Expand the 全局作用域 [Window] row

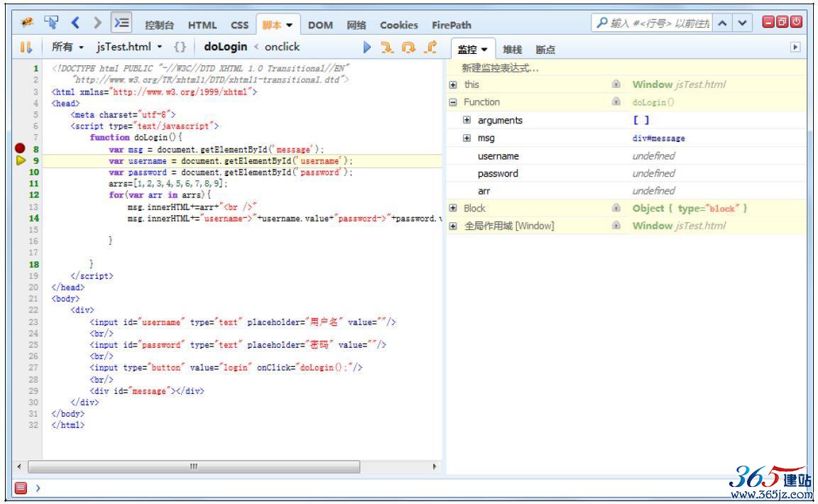(x=453, y=226)
